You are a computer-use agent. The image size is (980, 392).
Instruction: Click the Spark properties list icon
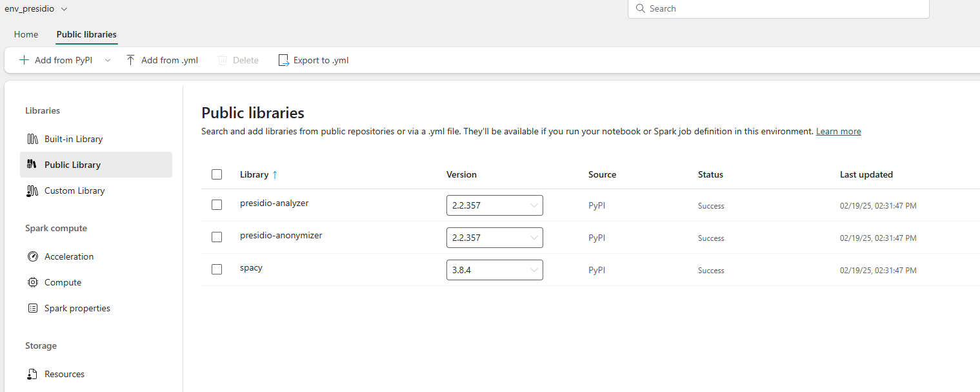coord(33,308)
